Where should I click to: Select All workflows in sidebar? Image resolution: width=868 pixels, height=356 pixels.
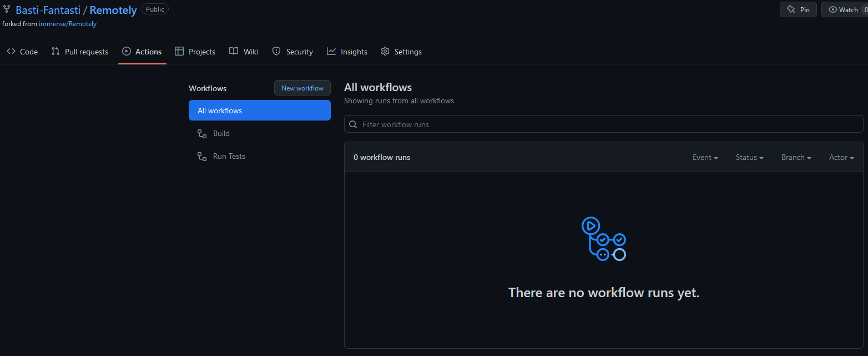260,111
